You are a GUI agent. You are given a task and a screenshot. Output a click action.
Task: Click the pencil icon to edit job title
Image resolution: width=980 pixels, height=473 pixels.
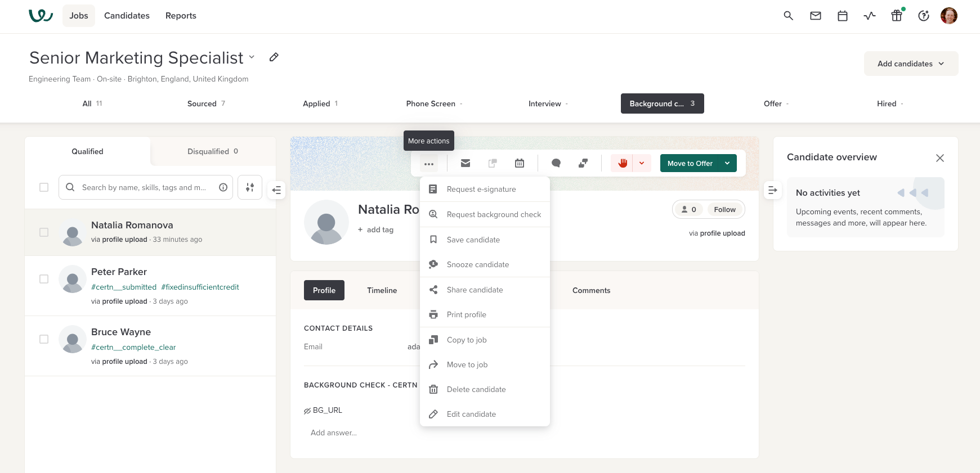[274, 57]
